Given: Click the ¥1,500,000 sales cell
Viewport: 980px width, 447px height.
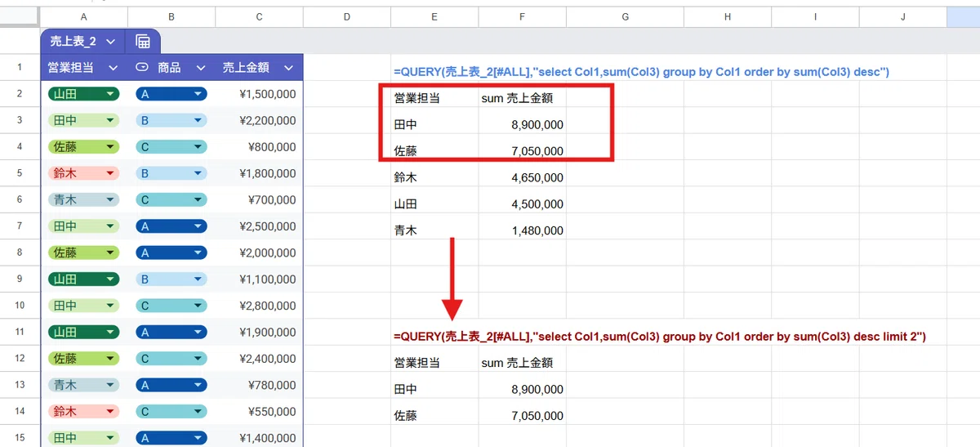Looking at the screenshot, I should (x=259, y=94).
